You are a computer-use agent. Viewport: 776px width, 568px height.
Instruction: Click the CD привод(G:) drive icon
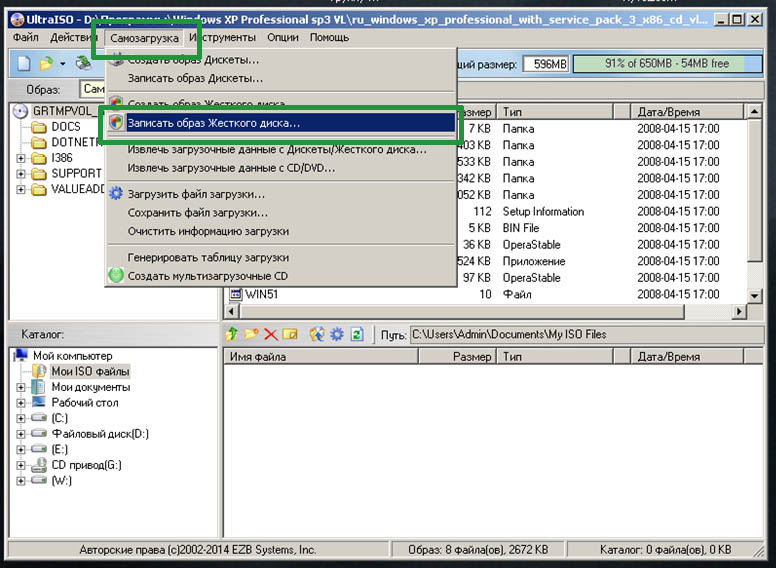(39, 465)
